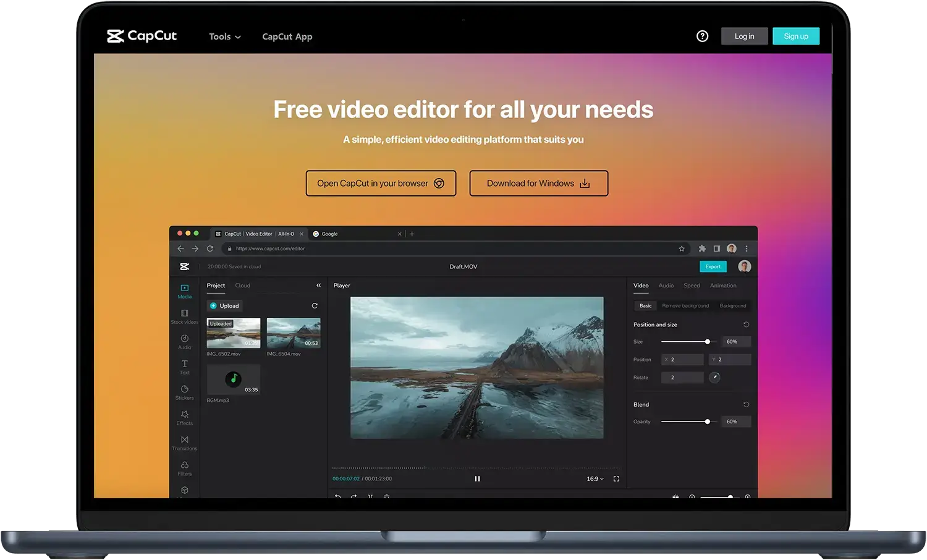This screenshot has height=560, width=927.
Task: Switch to the Cloud tab
Action: click(242, 286)
